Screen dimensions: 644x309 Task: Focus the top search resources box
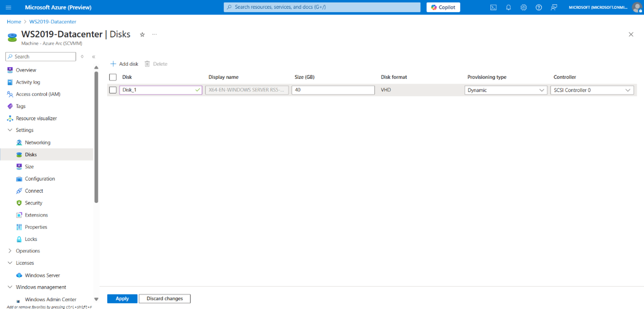(322, 7)
